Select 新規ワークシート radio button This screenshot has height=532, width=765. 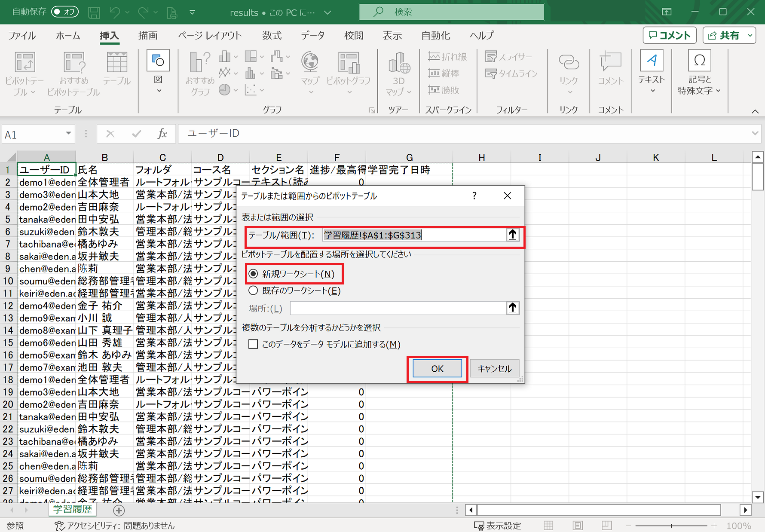(253, 274)
